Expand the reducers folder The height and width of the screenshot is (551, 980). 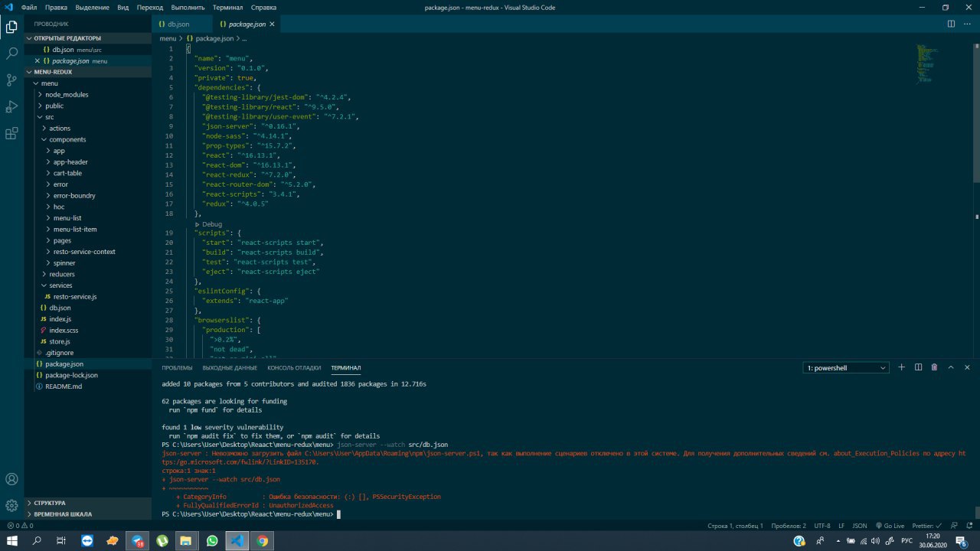pyautogui.click(x=88, y=274)
